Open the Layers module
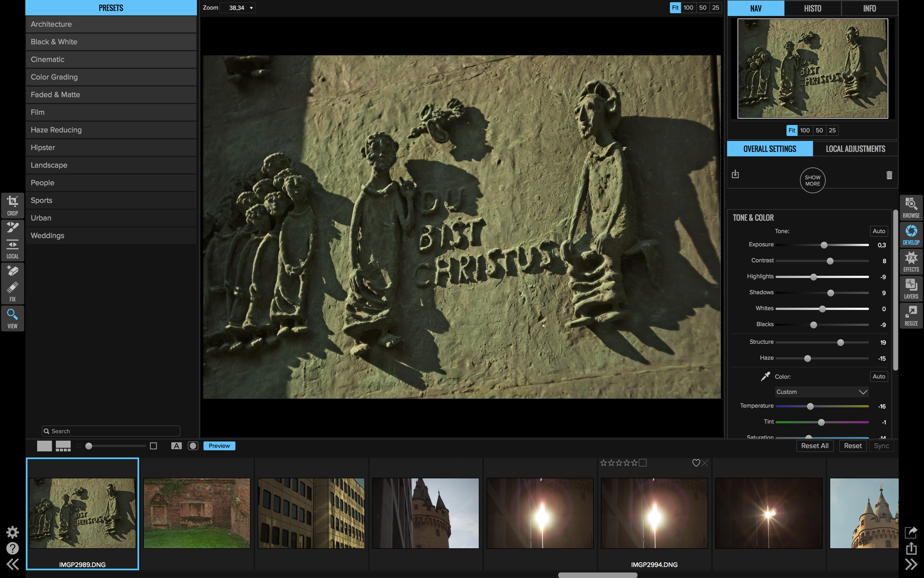The height and width of the screenshot is (578, 924). click(x=911, y=288)
